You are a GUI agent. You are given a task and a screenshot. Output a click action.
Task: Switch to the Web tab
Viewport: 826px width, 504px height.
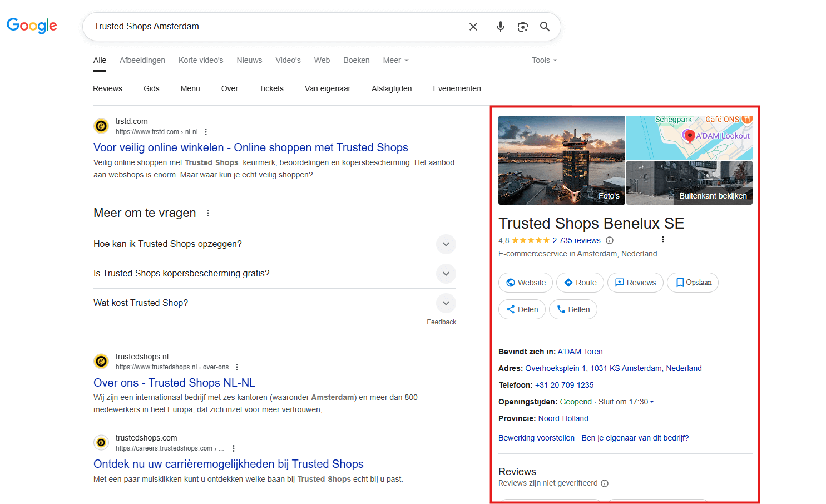(x=322, y=60)
